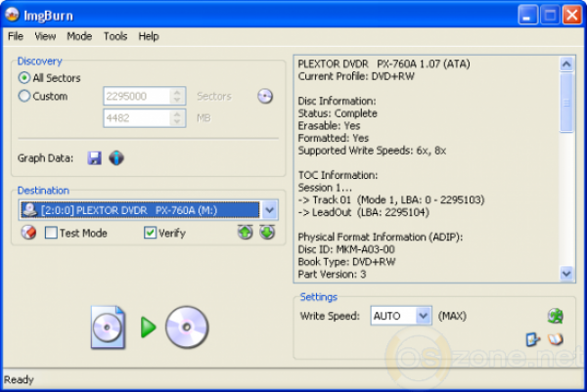
Task: Open the Help menu
Action: pyautogui.click(x=149, y=36)
